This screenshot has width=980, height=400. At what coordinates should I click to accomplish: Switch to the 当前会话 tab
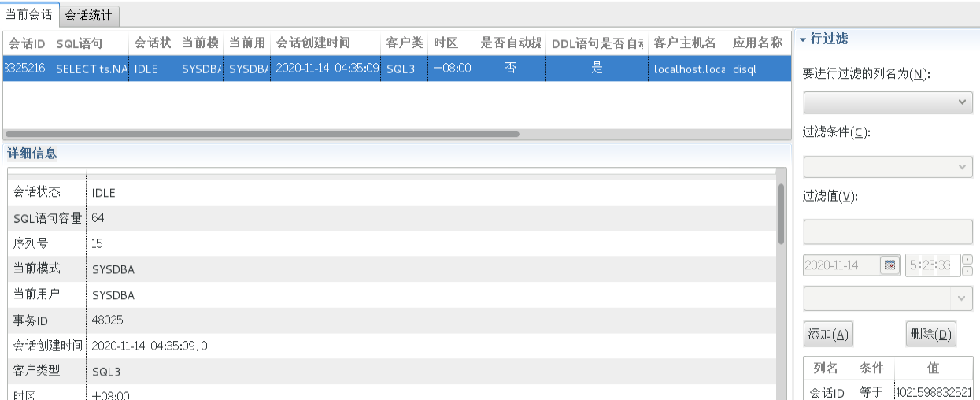pyautogui.click(x=29, y=14)
